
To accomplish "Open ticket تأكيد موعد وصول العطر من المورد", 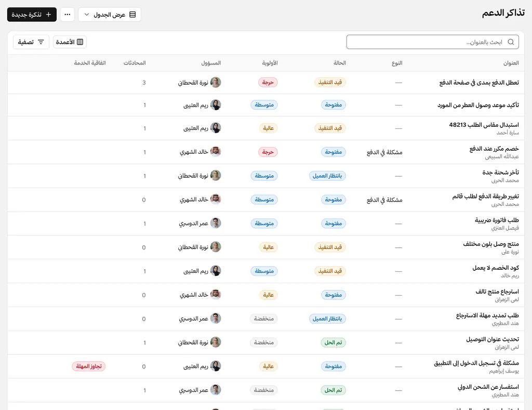I will 478,105.
